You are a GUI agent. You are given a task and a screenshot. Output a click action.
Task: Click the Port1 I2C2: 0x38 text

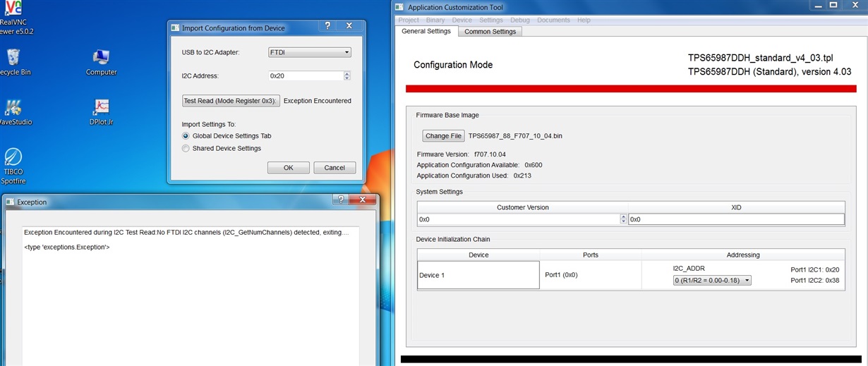pos(815,280)
